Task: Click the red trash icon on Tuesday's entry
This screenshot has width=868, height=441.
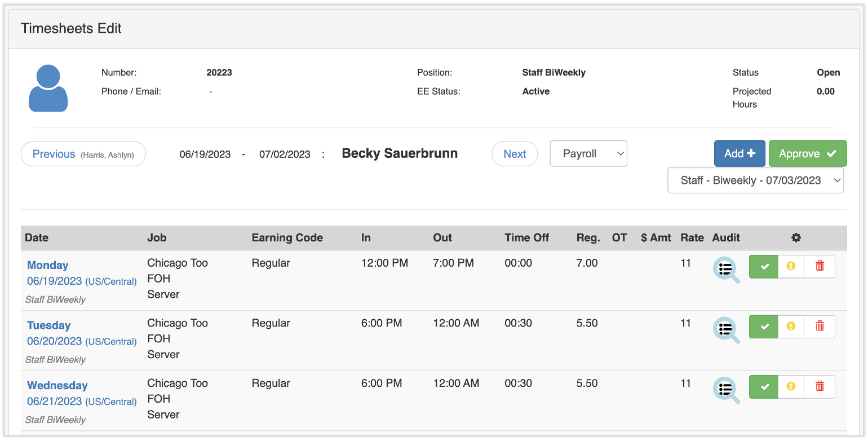Action: [x=820, y=326]
